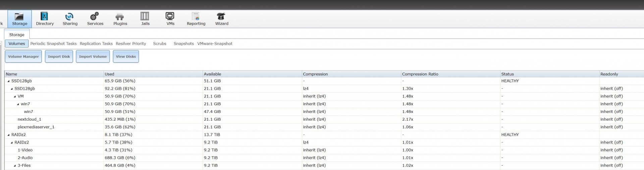
Task: Open the Plugins toolbar icon
Action: [x=120, y=19]
